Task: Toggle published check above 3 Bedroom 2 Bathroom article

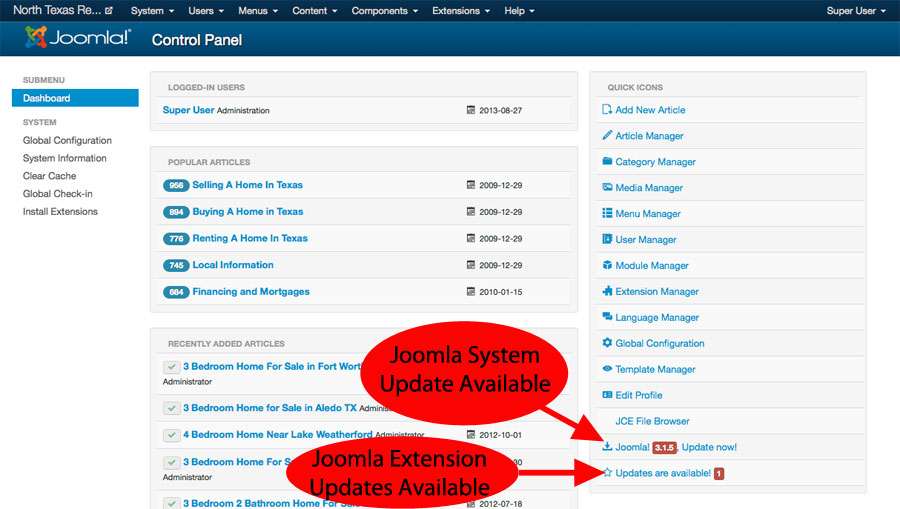Action: pyautogui.click(x=171, y=462)
